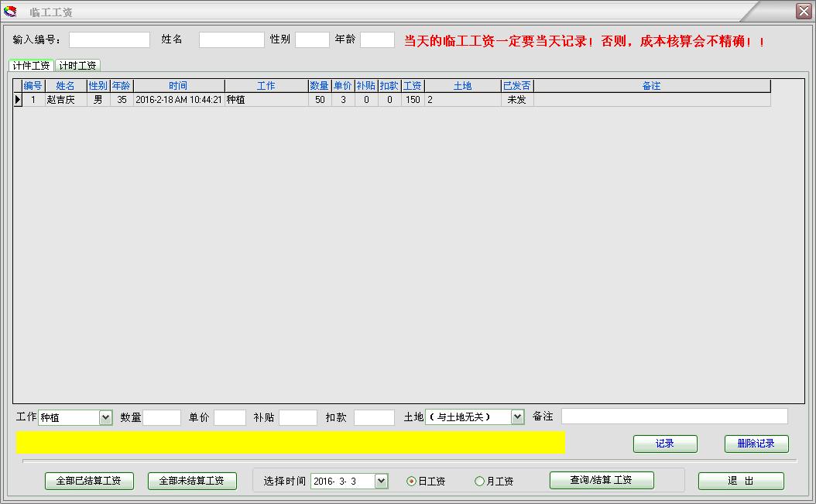816x504 pixels.
Task: Click the 删除记录 button
Action: pos(756,444)
